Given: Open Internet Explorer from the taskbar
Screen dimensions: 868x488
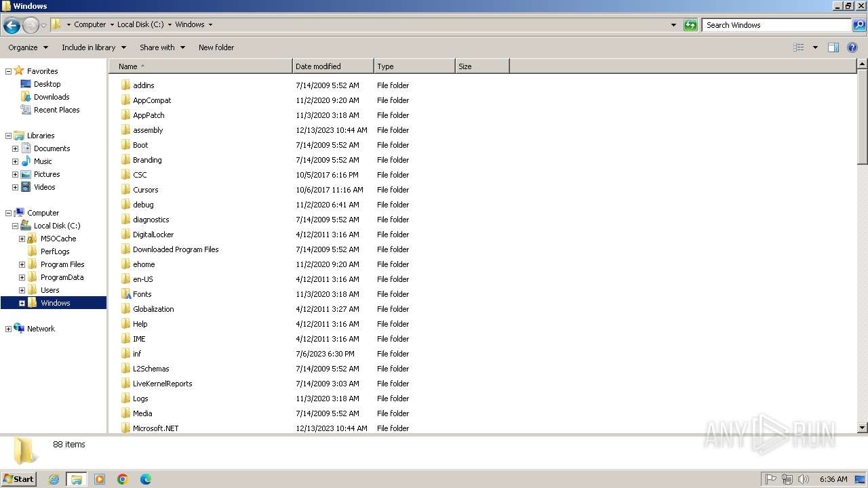Looking at the screenshot, I should coord(54,479).
